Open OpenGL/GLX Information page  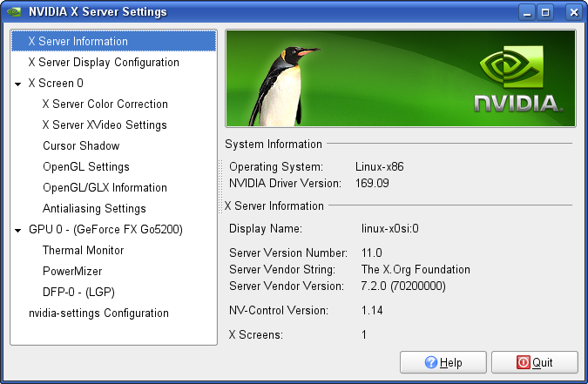pos(105,187)
